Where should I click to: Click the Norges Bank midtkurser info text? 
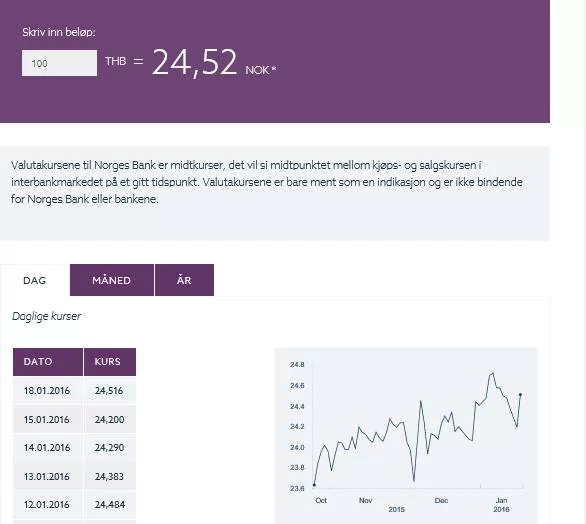(267, 182)
